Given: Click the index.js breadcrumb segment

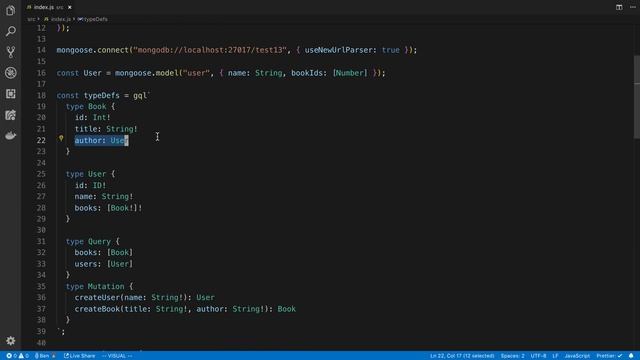Looking at the screenshot, I should coord(58,19).
